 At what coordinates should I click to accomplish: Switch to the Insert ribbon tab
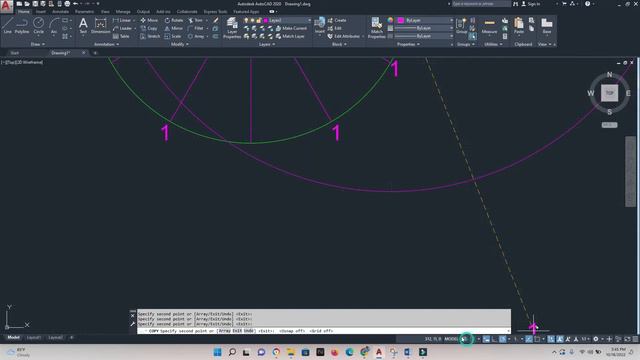click(41, 11)
